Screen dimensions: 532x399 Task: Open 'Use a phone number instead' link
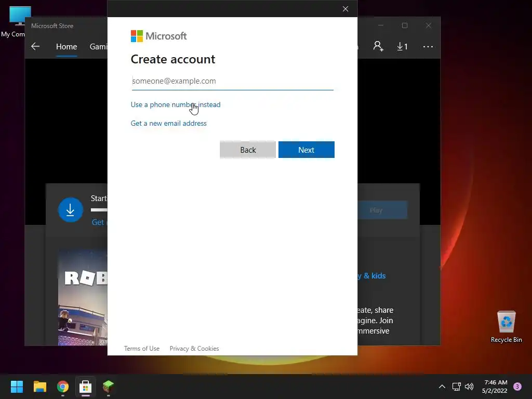[176, 104]
